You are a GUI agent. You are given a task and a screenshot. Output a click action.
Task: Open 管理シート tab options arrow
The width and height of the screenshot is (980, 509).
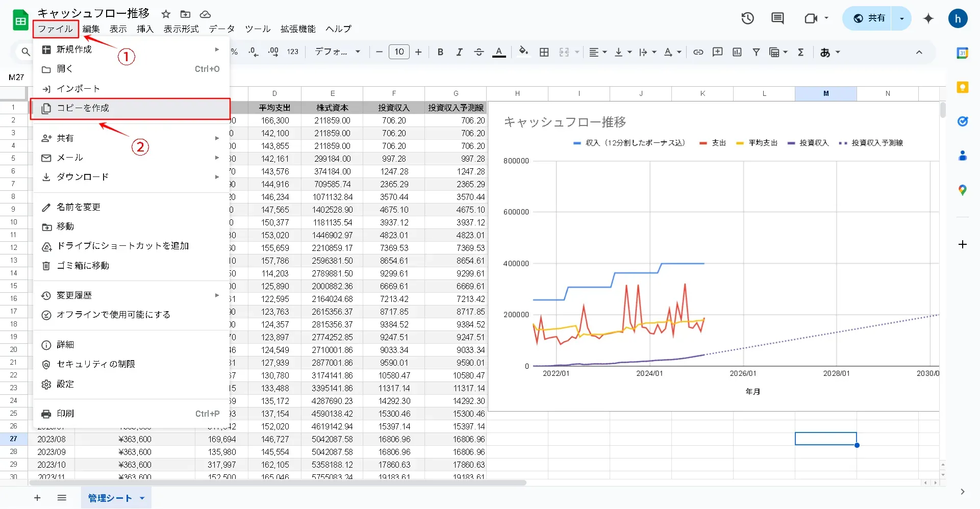[x=142, y=498]
